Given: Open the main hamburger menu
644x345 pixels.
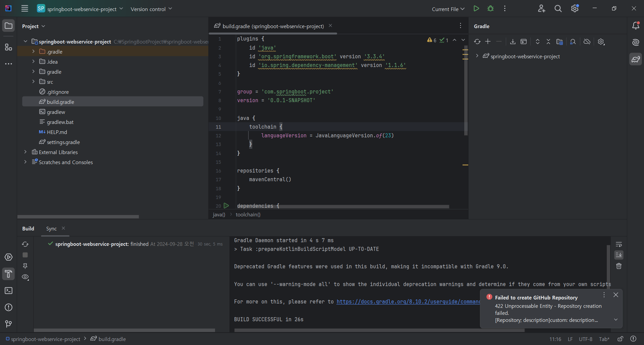Looking at the screenshot, I should pos(24,9).
